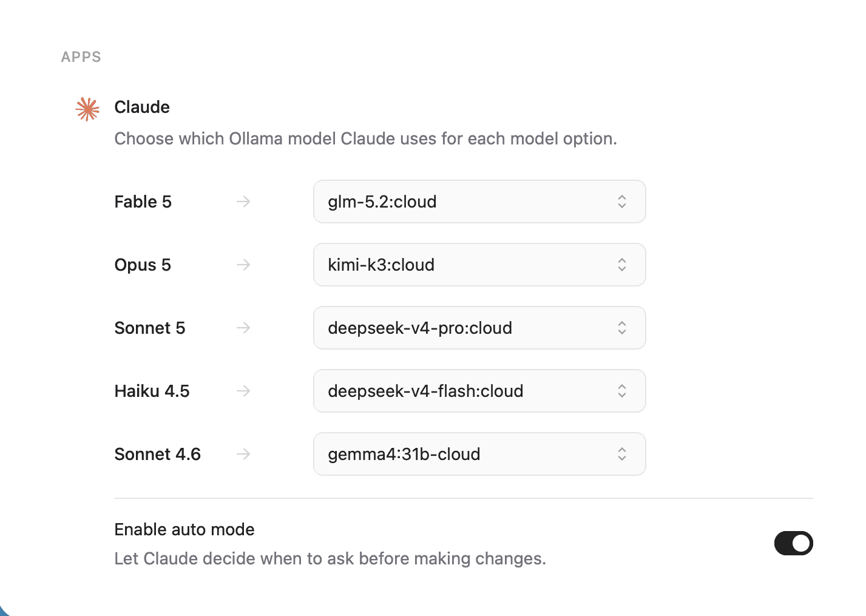The height and width of the screenshot is (616, 866).
Task: Open the glm-5.2:cloud model dropdown
Action: coord(479,201)
